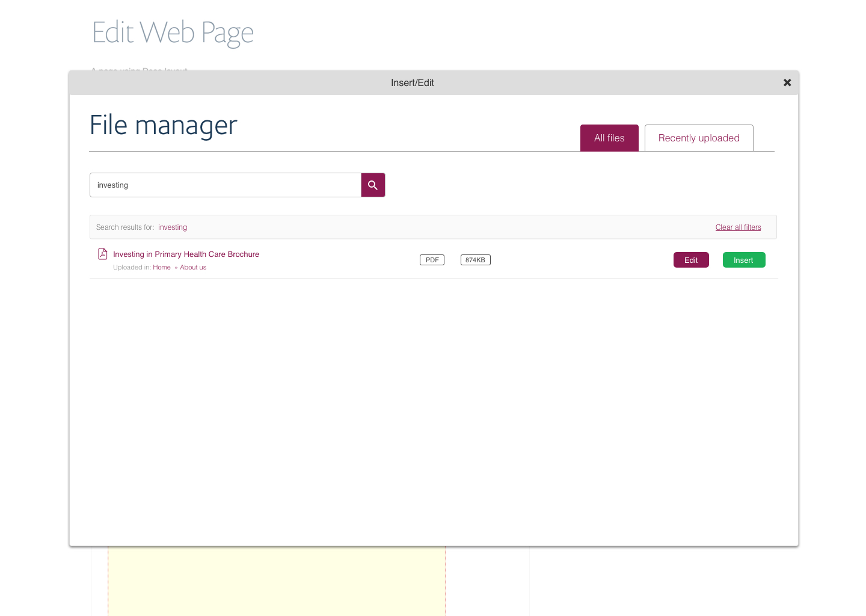Clear all filters in search results
This screenshot has height=616, width=866.
click(738, 227)
